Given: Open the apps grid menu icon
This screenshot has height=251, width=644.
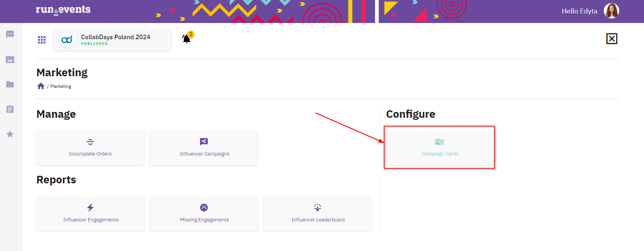Looking at the screenshot, I should tap(42, 40).
